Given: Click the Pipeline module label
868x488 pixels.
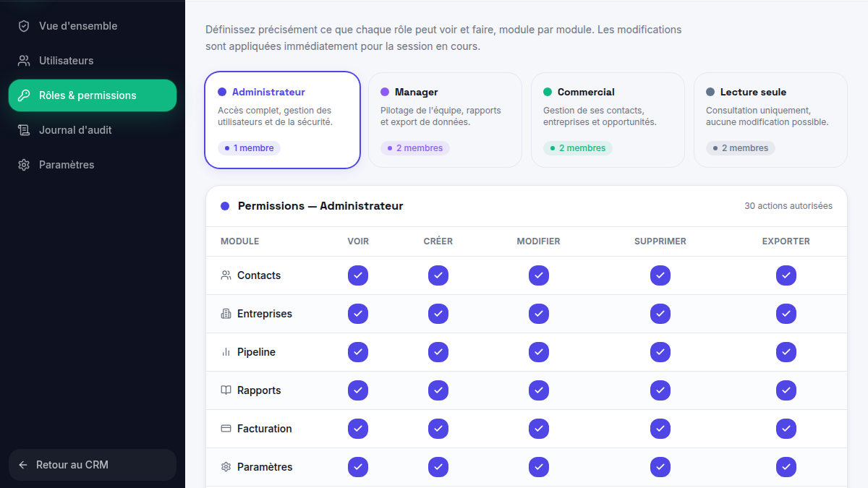Looking at the screenshot, I should pyautogui.click(x=256, y=352).
